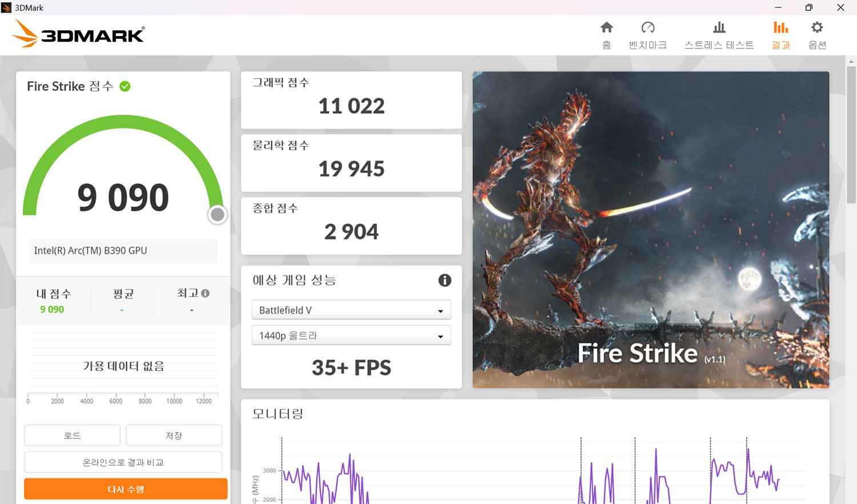The height and width of the screenshot is (504, 857).
Task: Switch to the 벤치마크 tab label
Action: pos(648,45)
